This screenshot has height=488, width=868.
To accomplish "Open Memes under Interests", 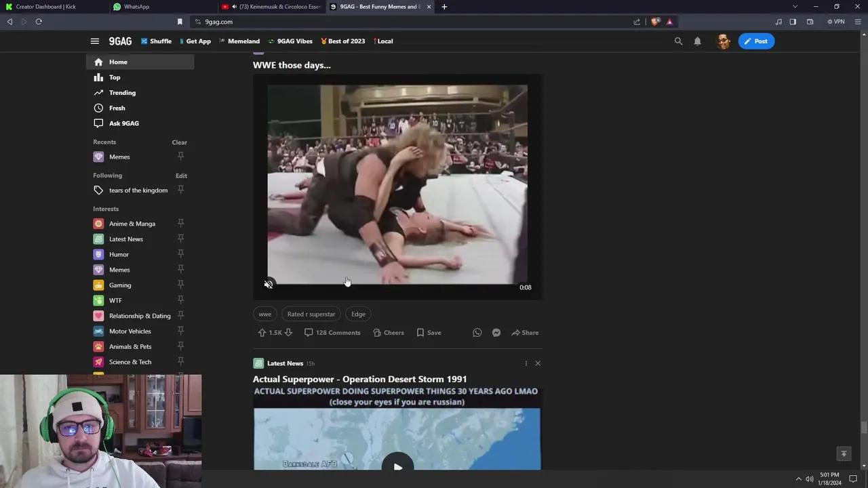I will pyautogui.click(x=119, y=270).
